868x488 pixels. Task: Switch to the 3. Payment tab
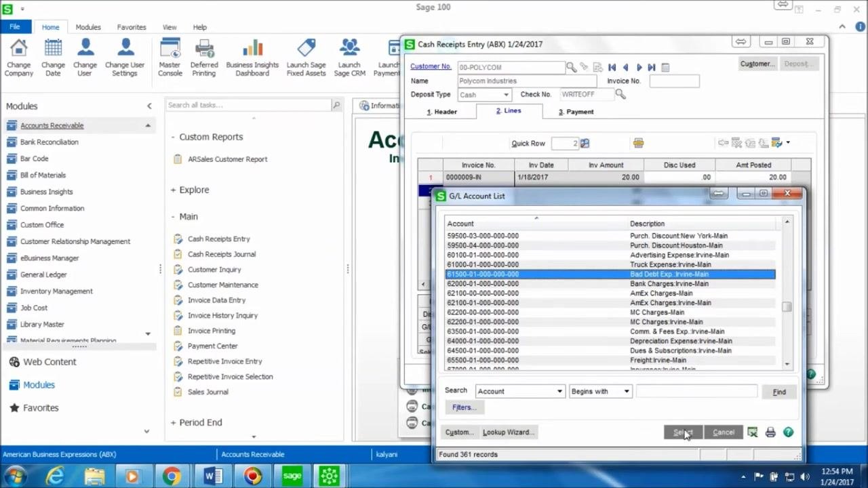tap(576, 112)
